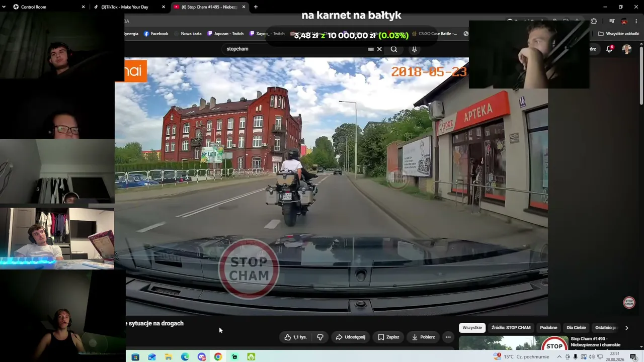
Task: Open the Windows notification center
Action: (633, 357)
